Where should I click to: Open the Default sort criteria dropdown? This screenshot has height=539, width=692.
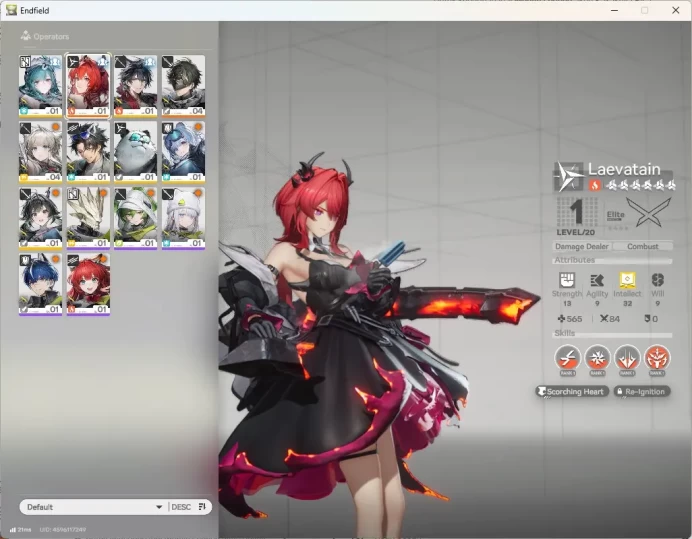[94, 507]
